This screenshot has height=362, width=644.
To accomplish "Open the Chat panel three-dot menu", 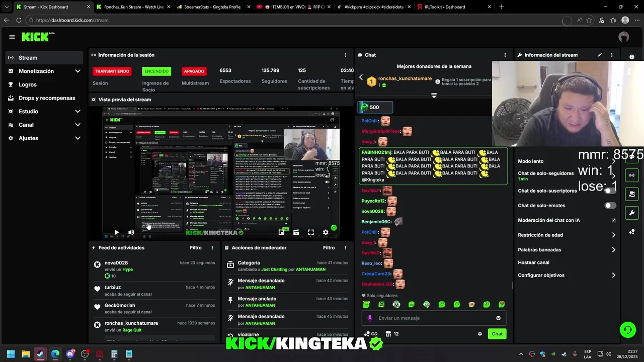I will pos(505,55).
